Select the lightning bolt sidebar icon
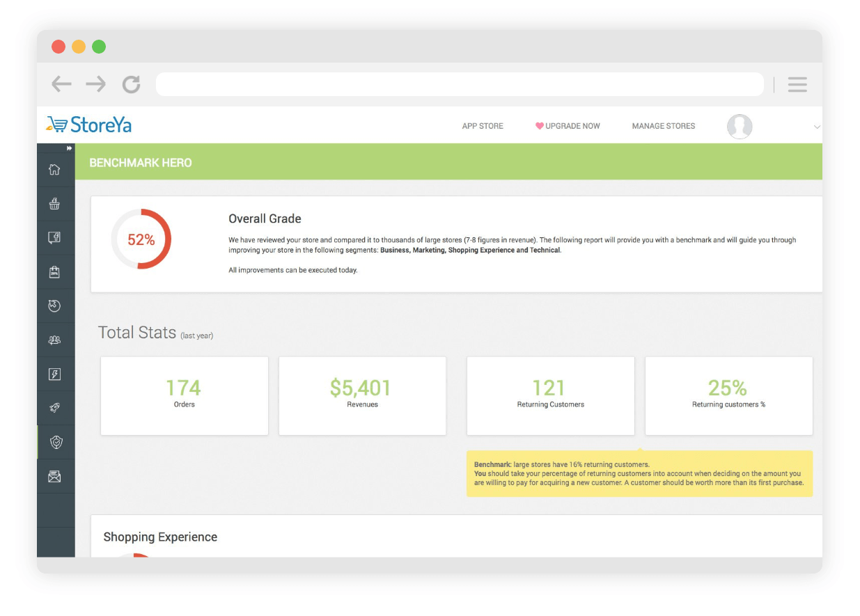 (54, 374)
